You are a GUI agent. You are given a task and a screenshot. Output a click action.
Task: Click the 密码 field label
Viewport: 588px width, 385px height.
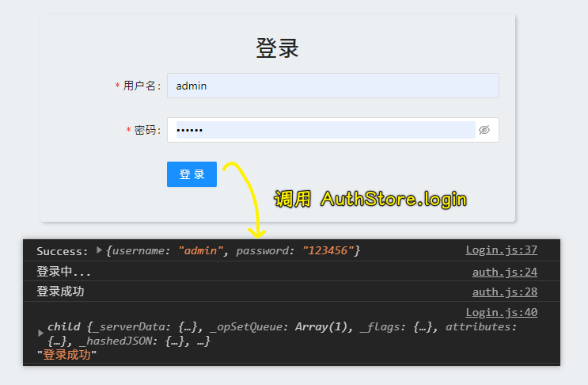click(147, 130)
